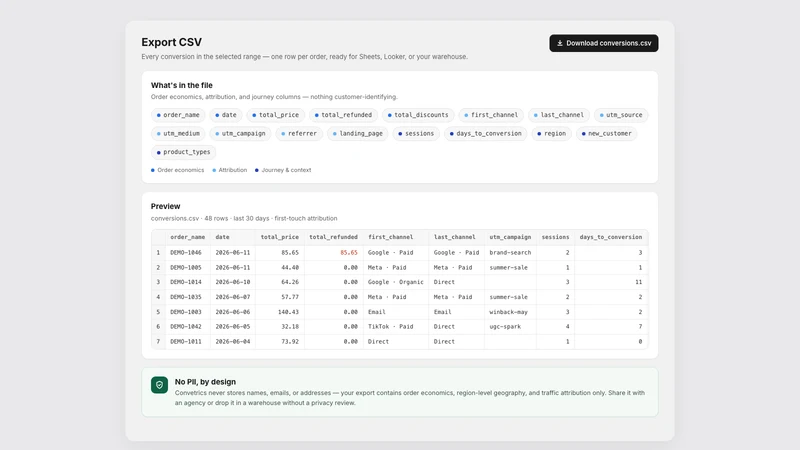Click the order_name table column header

tap(188, 237)
